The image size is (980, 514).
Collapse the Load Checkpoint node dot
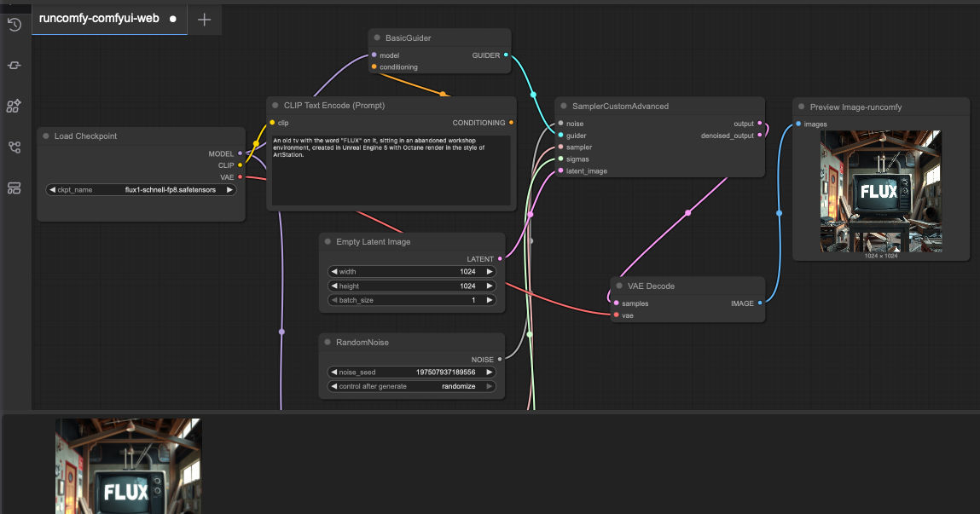click(x=45, y=136)
